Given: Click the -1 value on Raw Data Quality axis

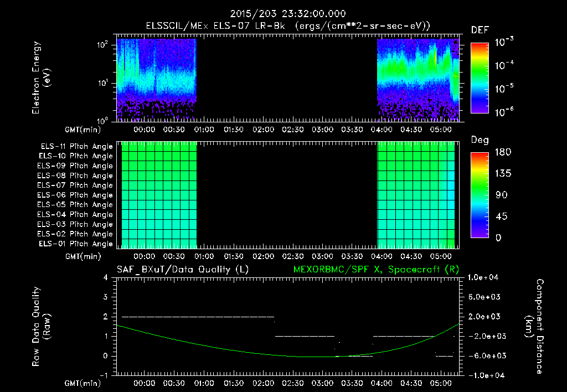Looking at the screenshot, I should point(104,375).
